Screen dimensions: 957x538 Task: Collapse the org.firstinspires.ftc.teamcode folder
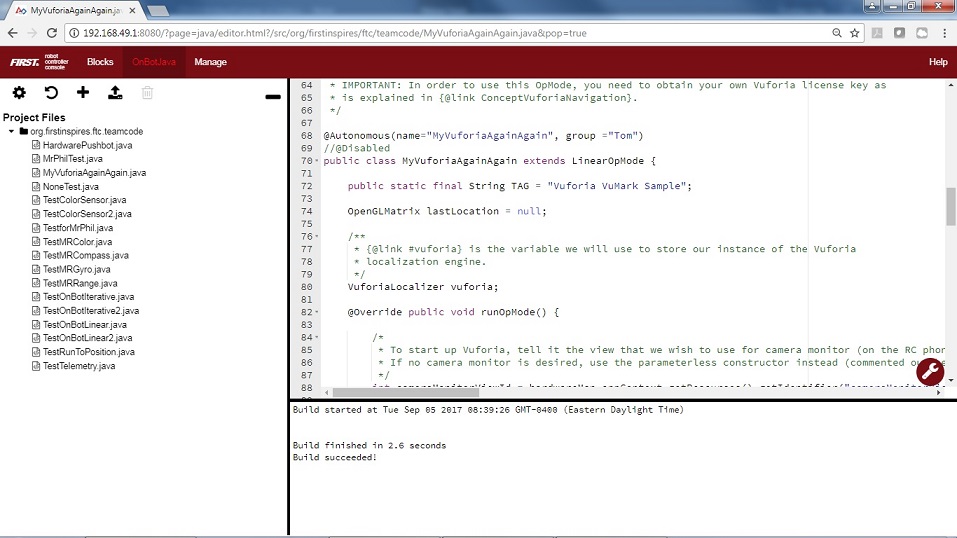click(x=11, y=131)
